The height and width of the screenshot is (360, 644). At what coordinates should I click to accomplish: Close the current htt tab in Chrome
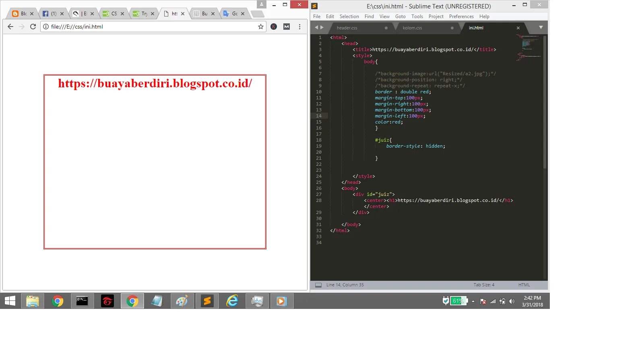(x=183, y=14)
